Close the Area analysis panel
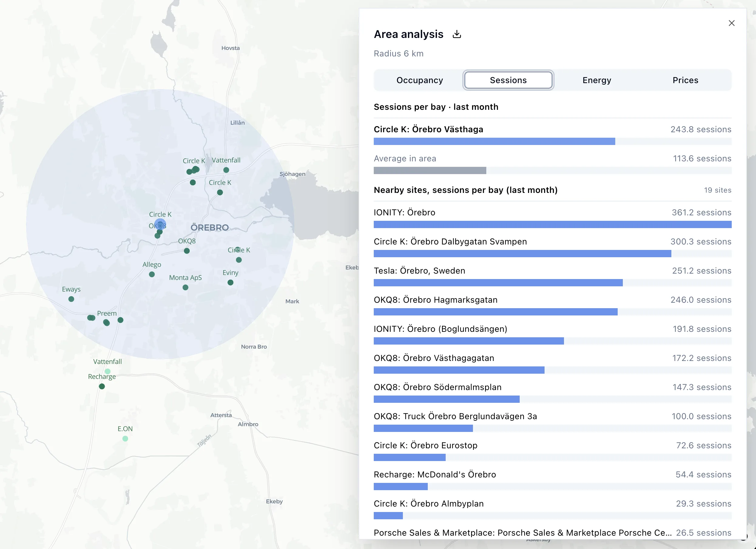 pos(731,23)
